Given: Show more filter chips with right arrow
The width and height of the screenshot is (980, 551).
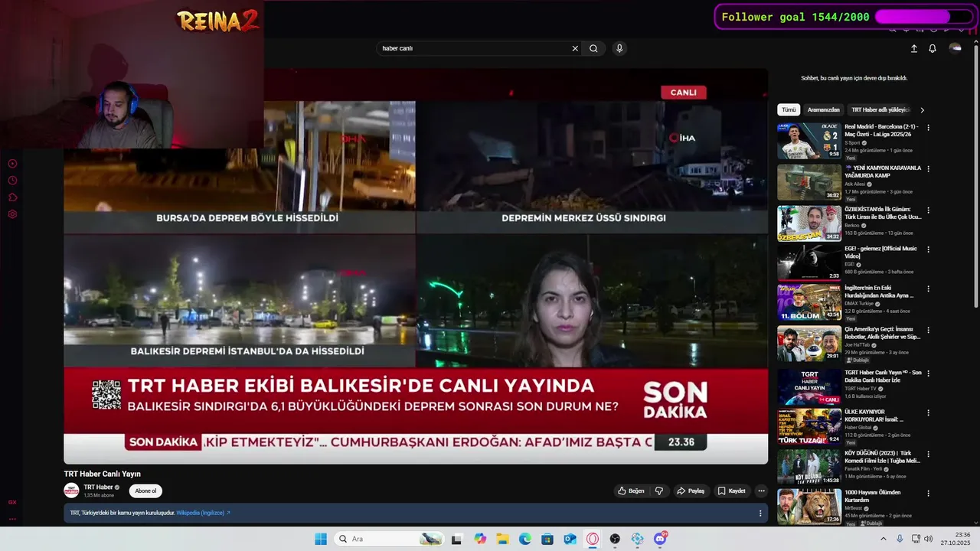Looking at the screenshot, I should 922,109.
